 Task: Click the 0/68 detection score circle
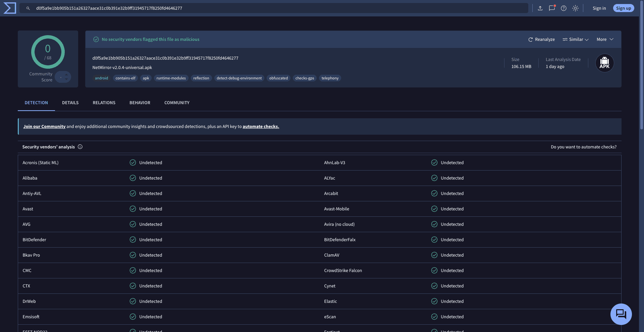pyautogui.click(x=48, y=52)
